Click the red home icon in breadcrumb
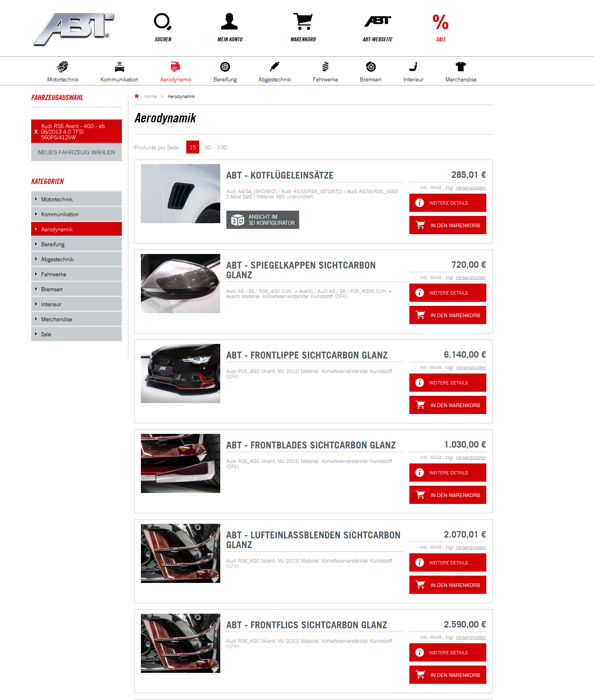The image size is (594, 700). point(137,96)
